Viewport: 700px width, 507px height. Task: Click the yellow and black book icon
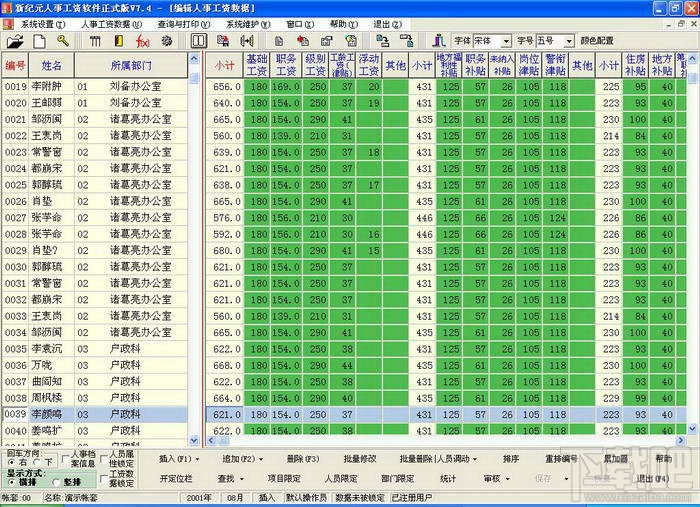click(119, 42)
